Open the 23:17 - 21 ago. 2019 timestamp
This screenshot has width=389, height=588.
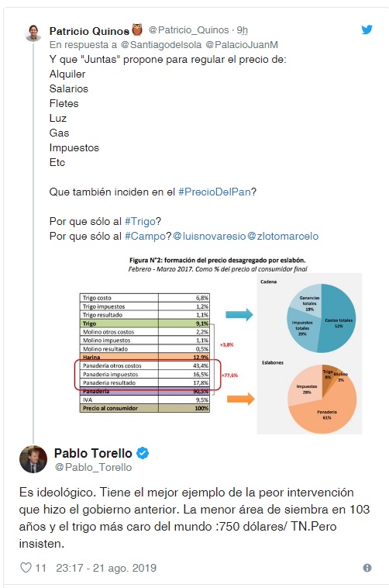click(106, 568)
